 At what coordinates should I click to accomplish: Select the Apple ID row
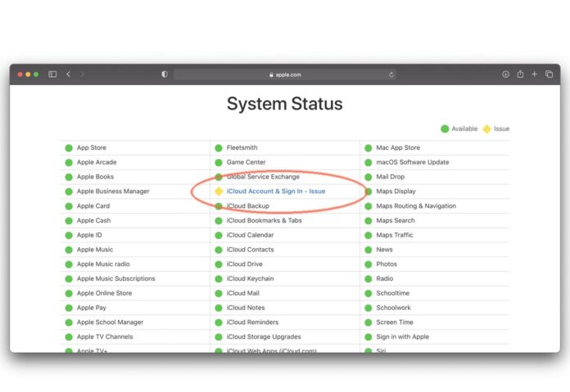click(135, 235)
